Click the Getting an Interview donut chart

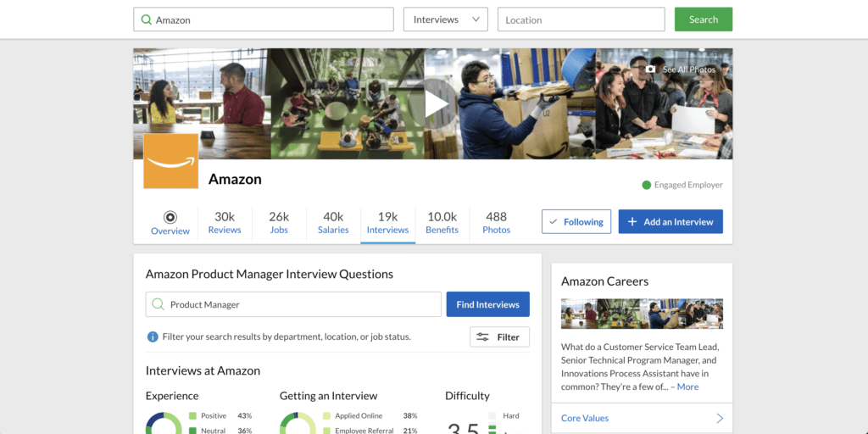click(298, 424)
